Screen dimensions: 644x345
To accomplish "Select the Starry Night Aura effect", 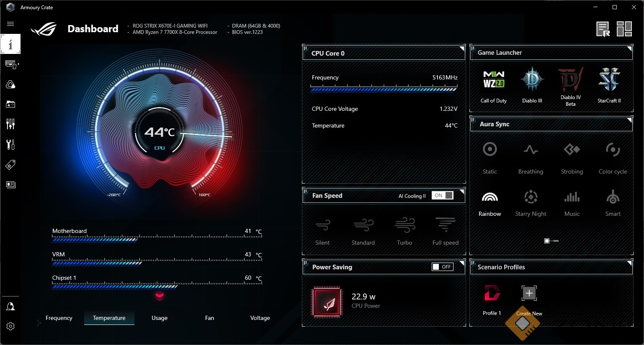I will click(x=531, y=203).
